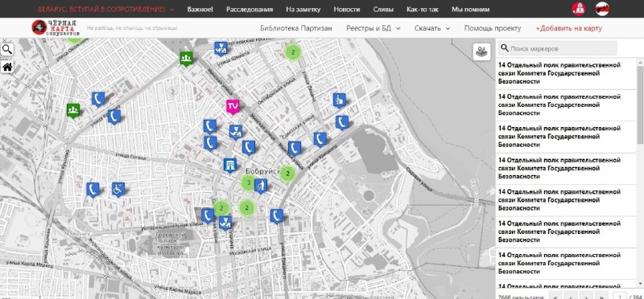Reset map view with the home icon

(x=7, y=67)
